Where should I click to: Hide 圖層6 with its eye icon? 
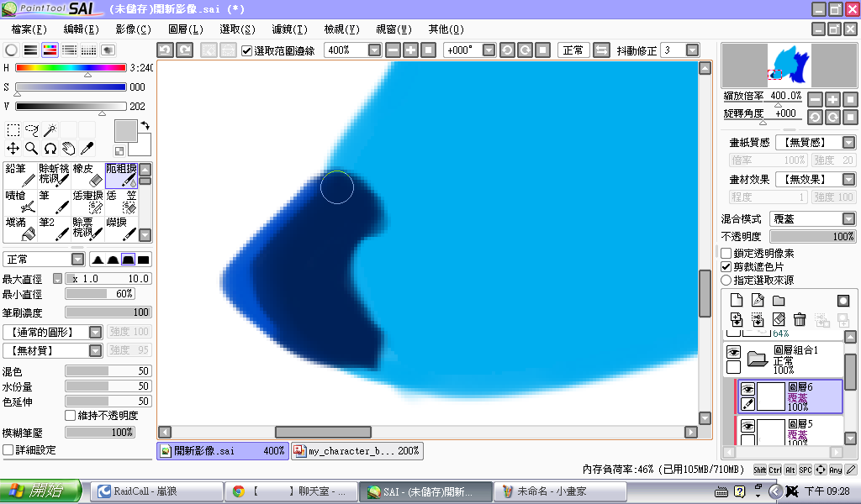pos(747,389)
